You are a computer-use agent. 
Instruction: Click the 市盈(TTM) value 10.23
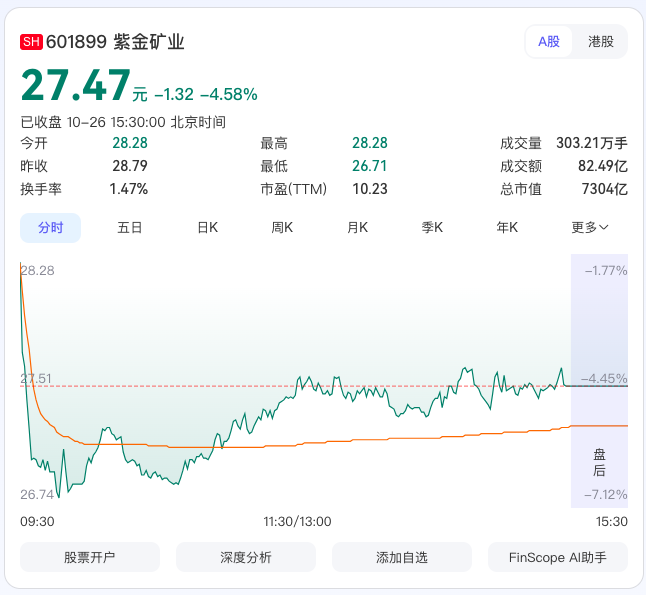pos(370,189)
